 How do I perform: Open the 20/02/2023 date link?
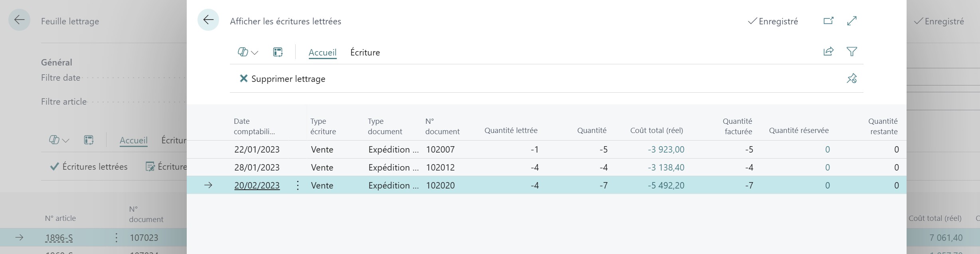click(x=257, y=185)
